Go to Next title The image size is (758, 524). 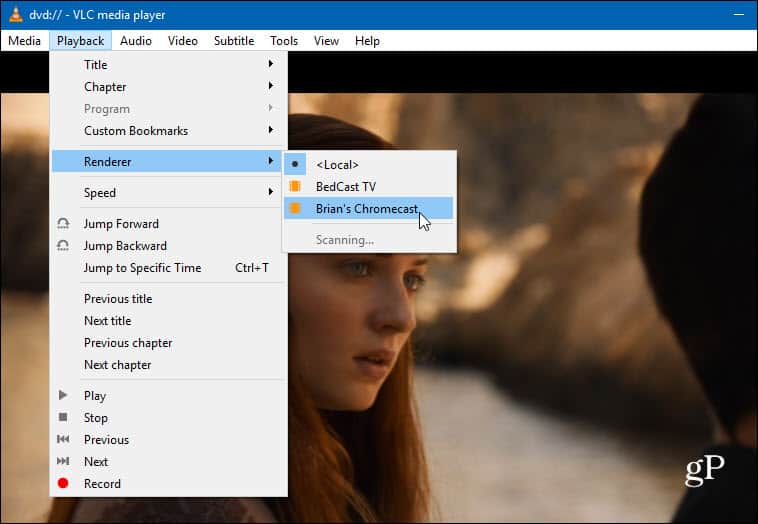click(168, 320)
